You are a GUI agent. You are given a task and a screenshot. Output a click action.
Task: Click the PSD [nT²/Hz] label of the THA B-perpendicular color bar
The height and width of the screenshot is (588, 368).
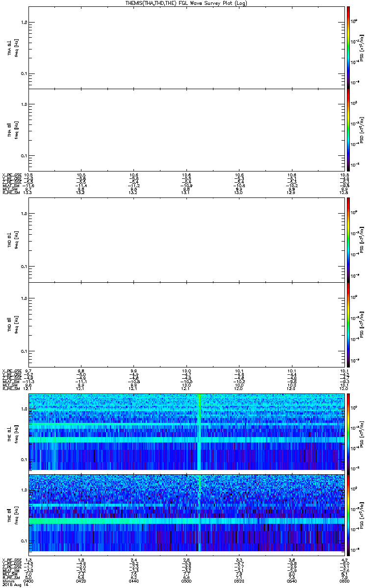(362, 48)
